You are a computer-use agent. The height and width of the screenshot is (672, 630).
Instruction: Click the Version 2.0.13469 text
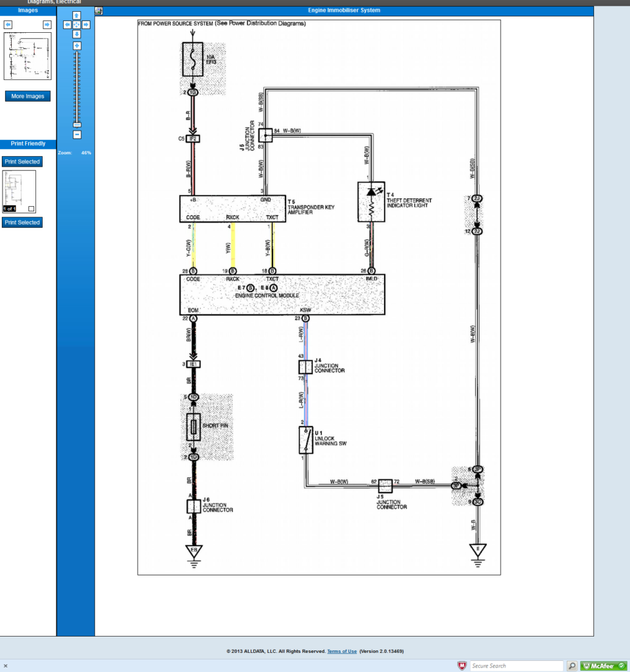pyautogui.click(x=381, y=651)
